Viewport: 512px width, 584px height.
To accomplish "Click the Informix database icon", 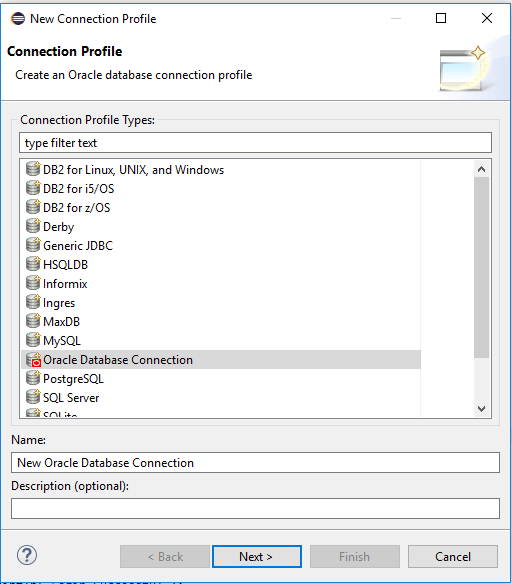I will (33, 283).
